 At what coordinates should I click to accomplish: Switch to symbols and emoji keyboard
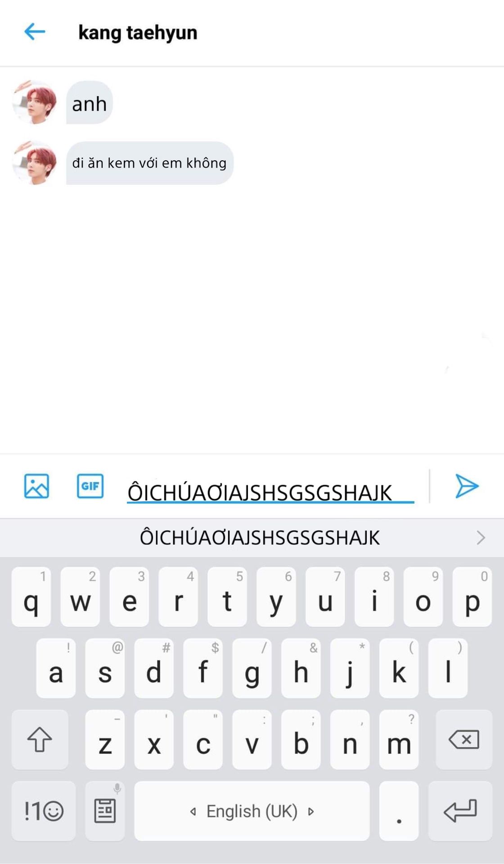pos(44,811)
